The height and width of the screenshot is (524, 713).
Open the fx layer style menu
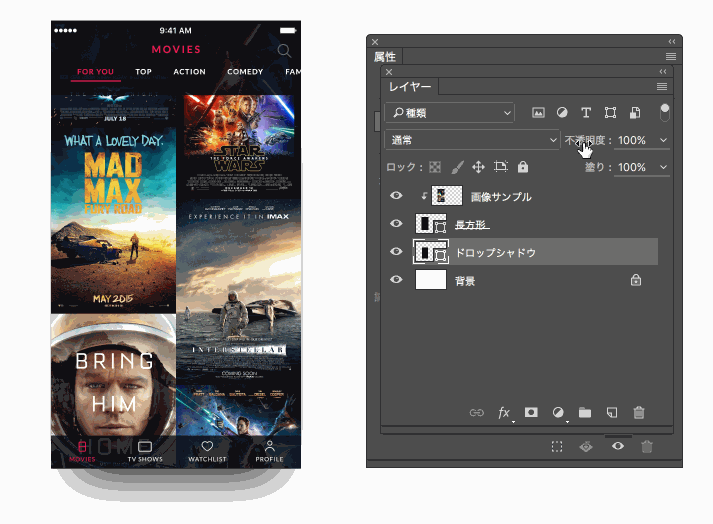click(504, 413)
